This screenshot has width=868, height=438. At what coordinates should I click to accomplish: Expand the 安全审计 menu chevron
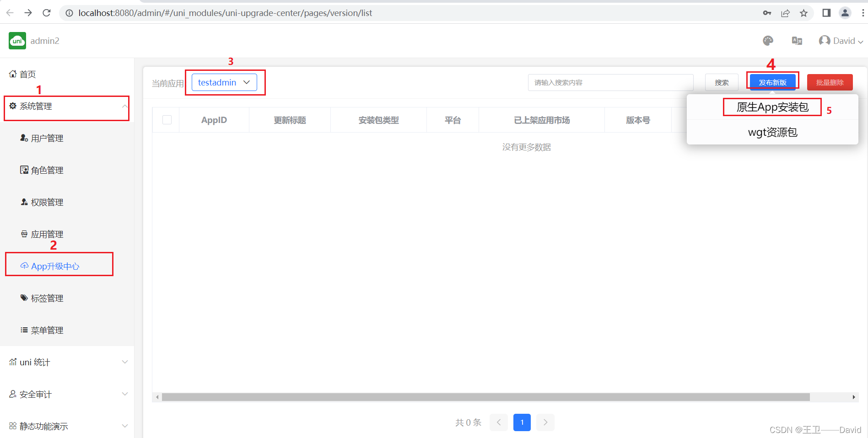(124, 394)
